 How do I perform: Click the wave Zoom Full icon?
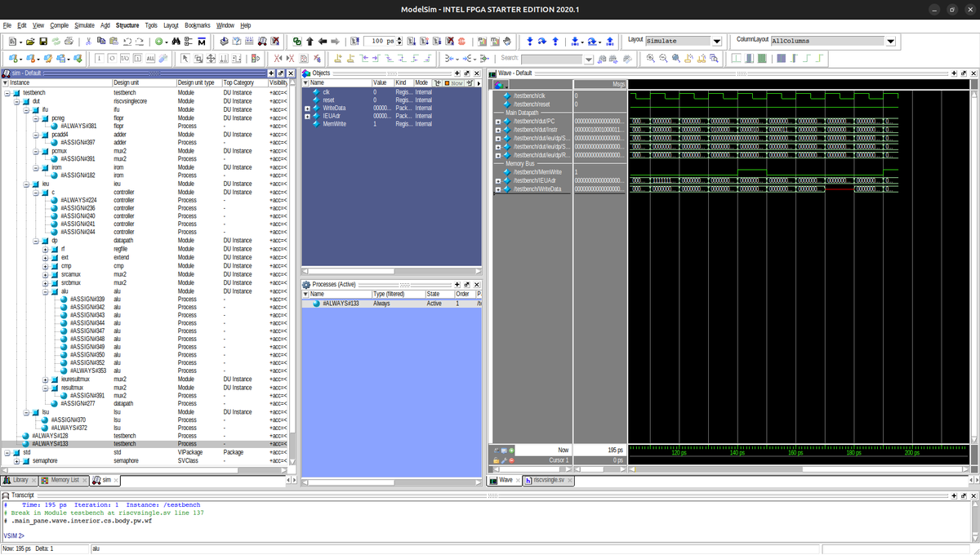[x=675, y=59]
